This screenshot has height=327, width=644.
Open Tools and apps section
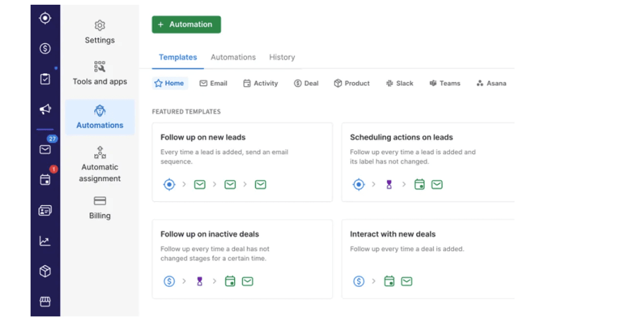click(100, 73)
